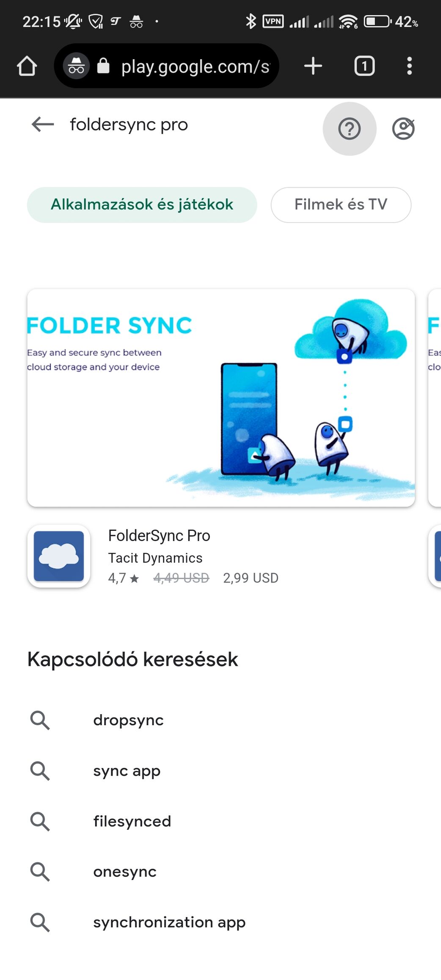The width and height of the screenshot is (441, 980).
Task: Tap the browser home icon
Action: point(27,66)
